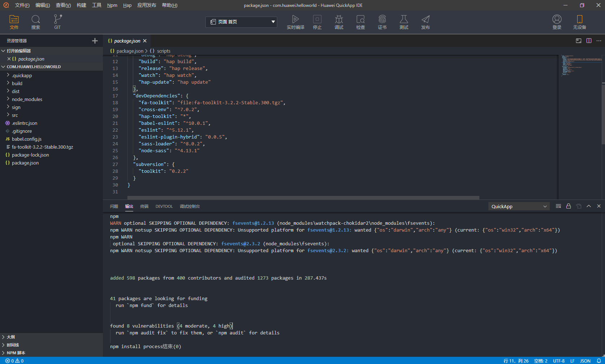Switch to the 调试控制台 tab
The width and height of the screenshot is (605, 364).
coord(190,206)
